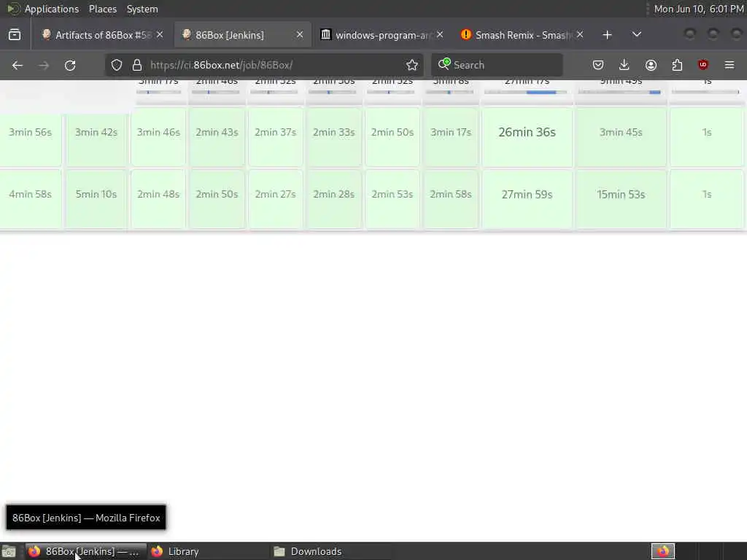
Task: Click the 2min 53s stage cell
Action: click(x=392, y=199)
